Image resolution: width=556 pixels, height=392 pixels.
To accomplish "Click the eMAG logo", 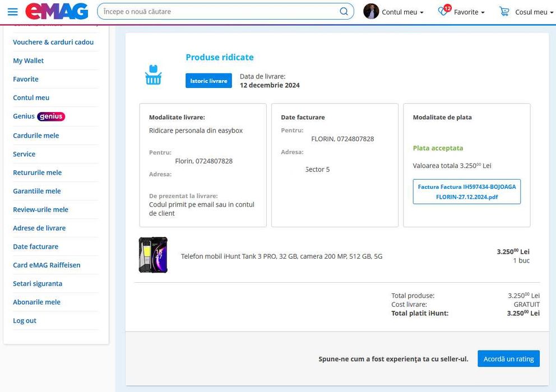I will pos(57,11).
